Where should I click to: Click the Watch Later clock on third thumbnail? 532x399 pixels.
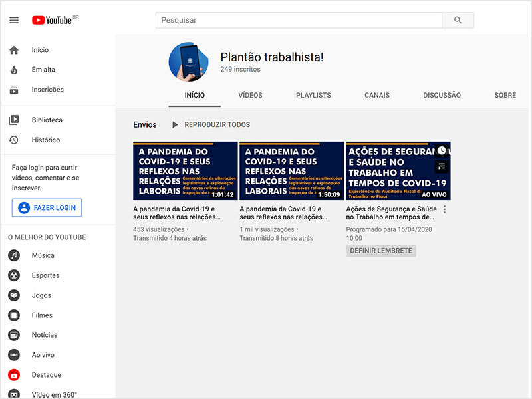(x=442, y=150)
